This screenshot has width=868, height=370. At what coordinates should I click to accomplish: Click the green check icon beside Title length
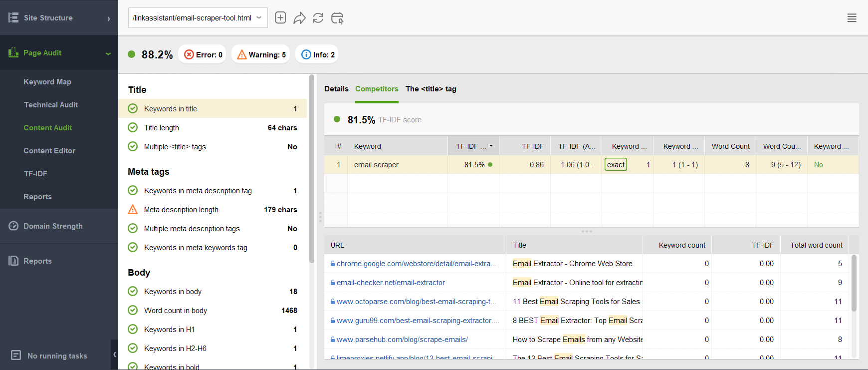[x=133, y=127]
